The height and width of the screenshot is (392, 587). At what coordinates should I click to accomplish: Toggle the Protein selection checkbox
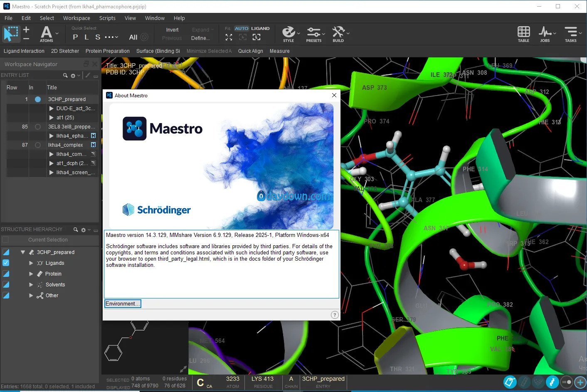click(x=6, y=274)
